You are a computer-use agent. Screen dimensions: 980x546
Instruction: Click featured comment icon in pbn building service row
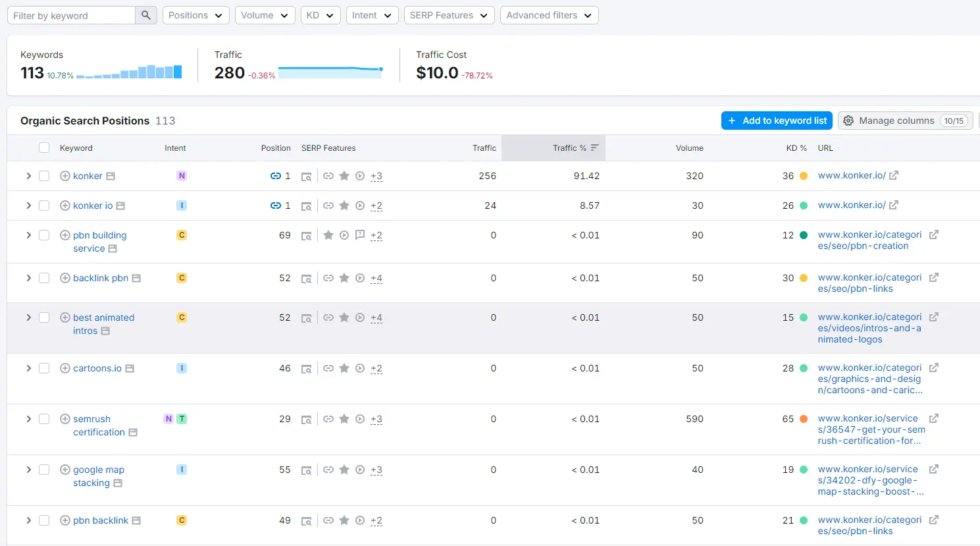(359, 235)
